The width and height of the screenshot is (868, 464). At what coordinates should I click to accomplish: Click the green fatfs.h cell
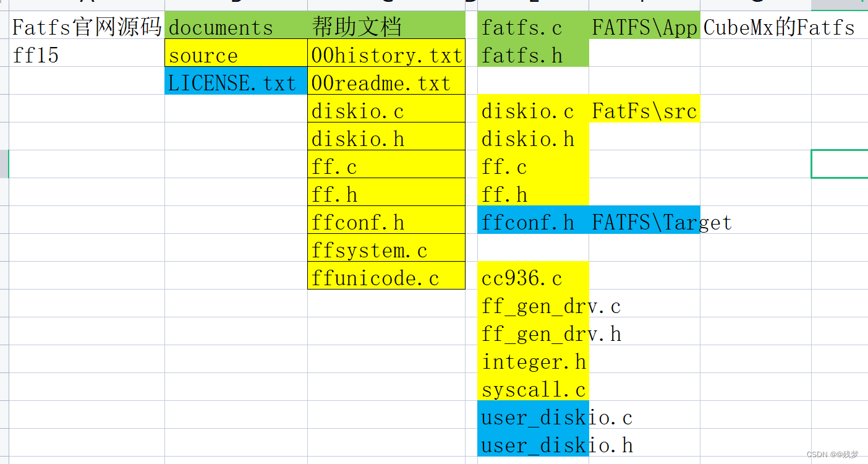[533, 53]
